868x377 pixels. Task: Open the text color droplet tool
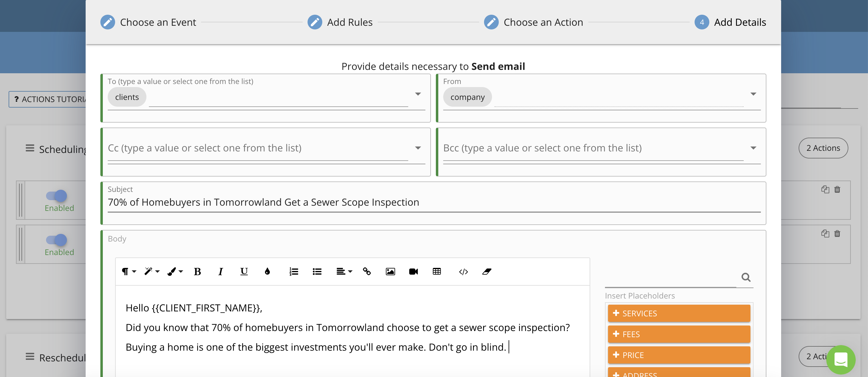coord(267,271)
